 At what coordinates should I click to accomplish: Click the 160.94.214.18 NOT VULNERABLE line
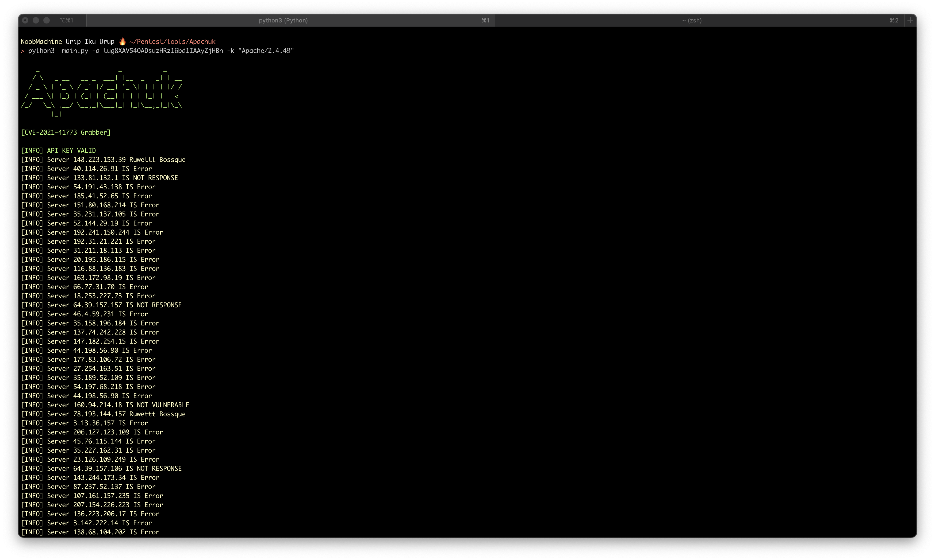tap(105, 405)
